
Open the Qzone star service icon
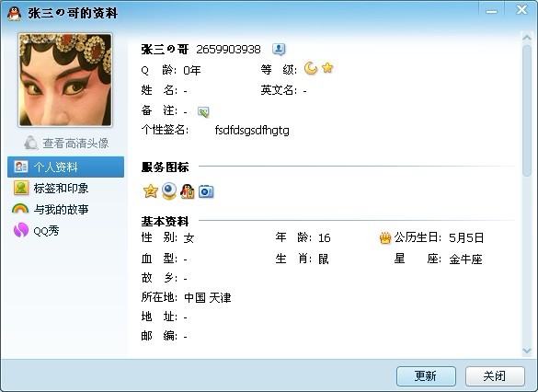tap(150, 191)
